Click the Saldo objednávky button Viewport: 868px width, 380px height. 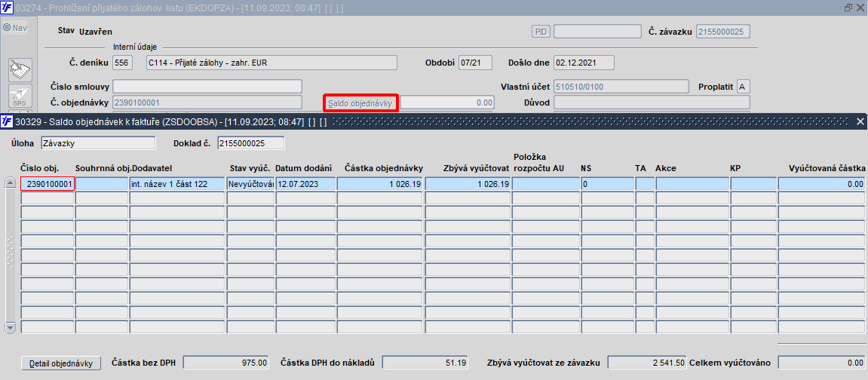360,103
